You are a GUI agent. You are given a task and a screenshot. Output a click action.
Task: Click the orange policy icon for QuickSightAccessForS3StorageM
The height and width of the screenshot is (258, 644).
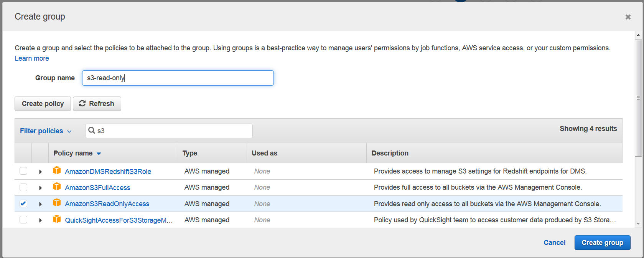(57, 219)
